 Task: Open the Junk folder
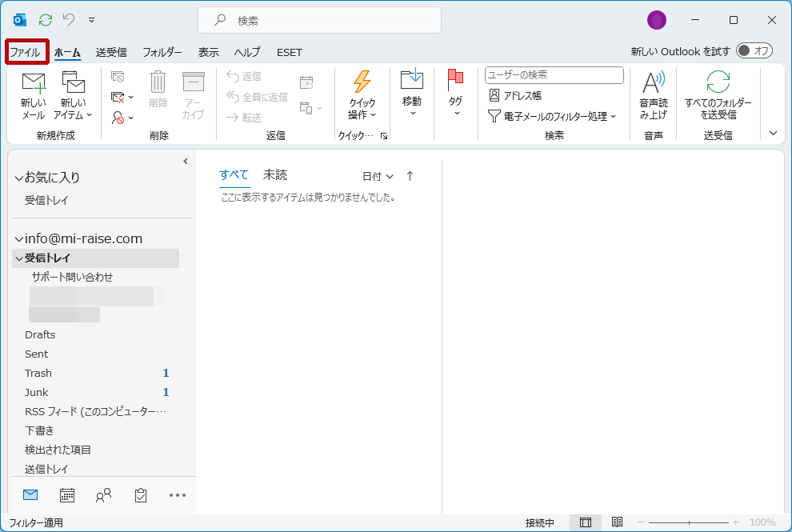pos(37,392)
